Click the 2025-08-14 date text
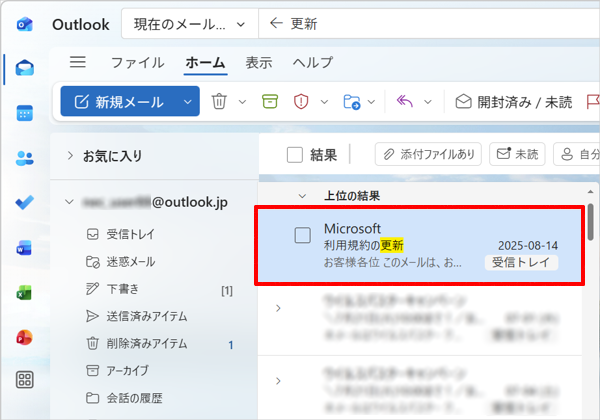Image resolution: width=600 pixels, height=420 pixels. click(528, 246)
